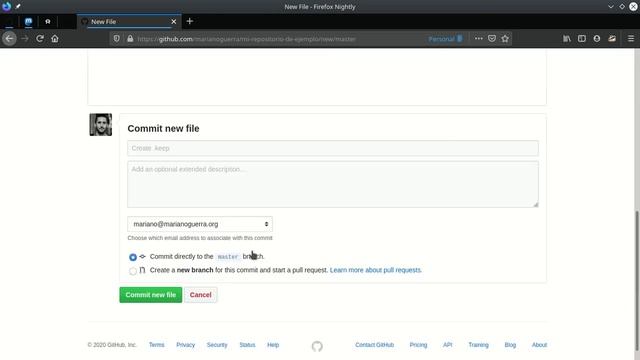The width and height of the screenshot is (640, 360).
Task: Click the user avatar thumbnail
Action: tap(101, 124)
